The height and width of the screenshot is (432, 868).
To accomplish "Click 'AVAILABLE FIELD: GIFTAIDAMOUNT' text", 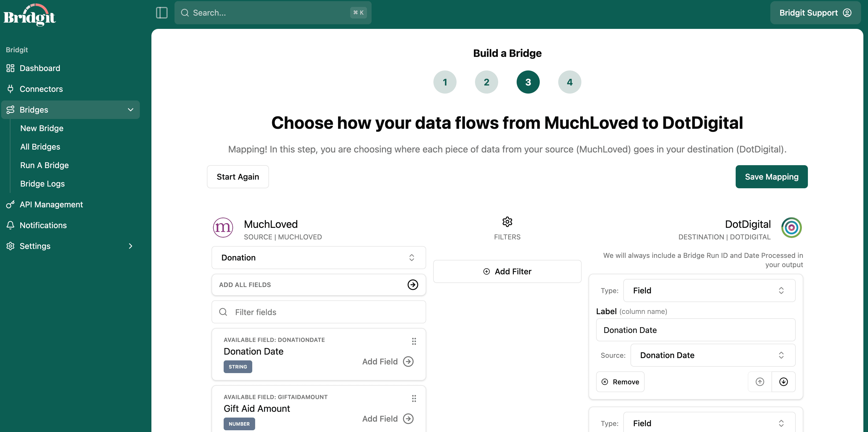I will pos(275,397).
